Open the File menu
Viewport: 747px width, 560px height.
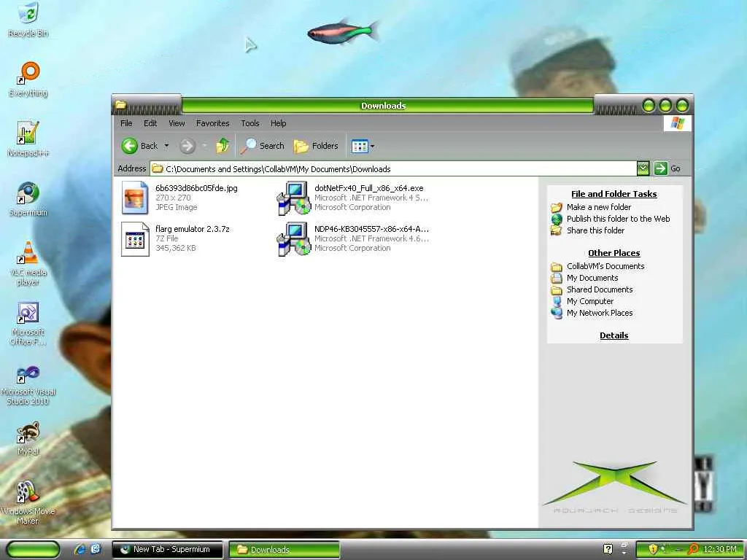point(126,123)
